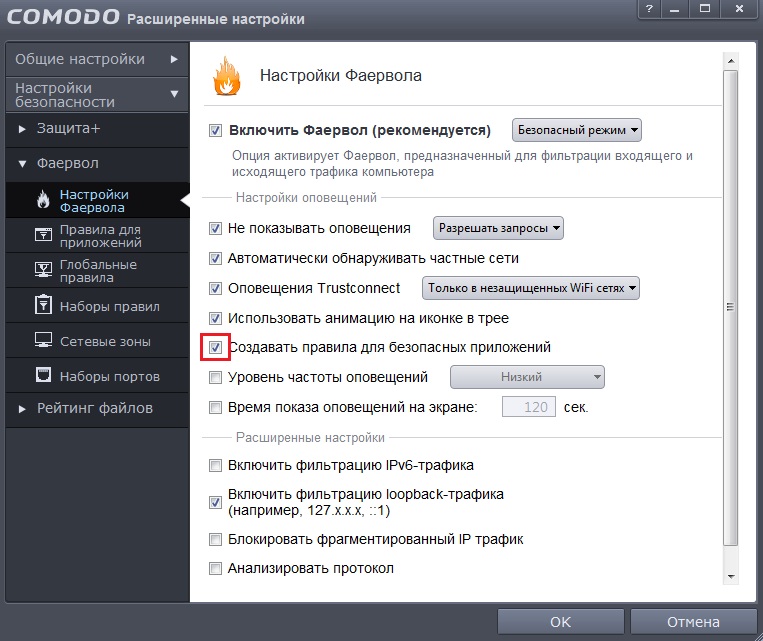
Task: Click the сек. unit label
Action: [576, 407]
